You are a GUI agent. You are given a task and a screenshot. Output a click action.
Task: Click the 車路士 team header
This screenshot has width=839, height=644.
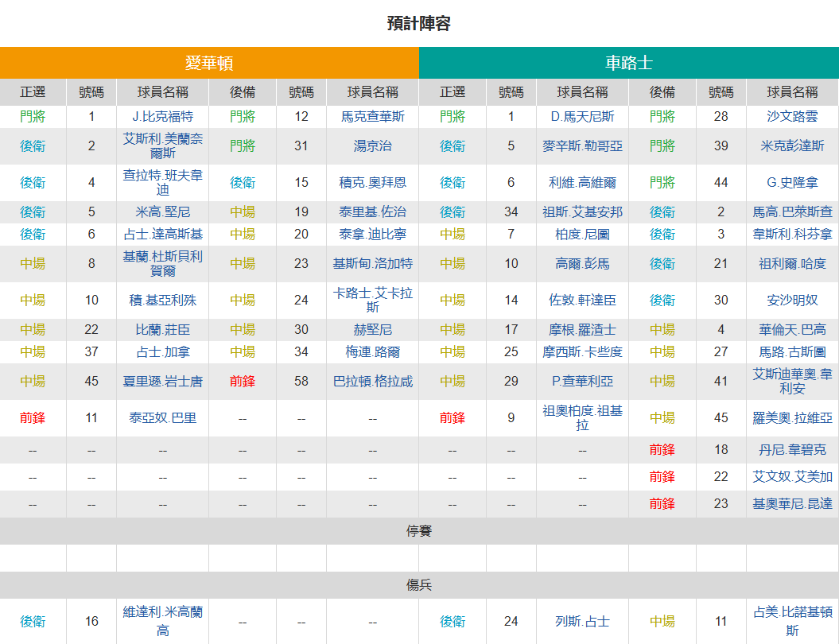point(629,63)
